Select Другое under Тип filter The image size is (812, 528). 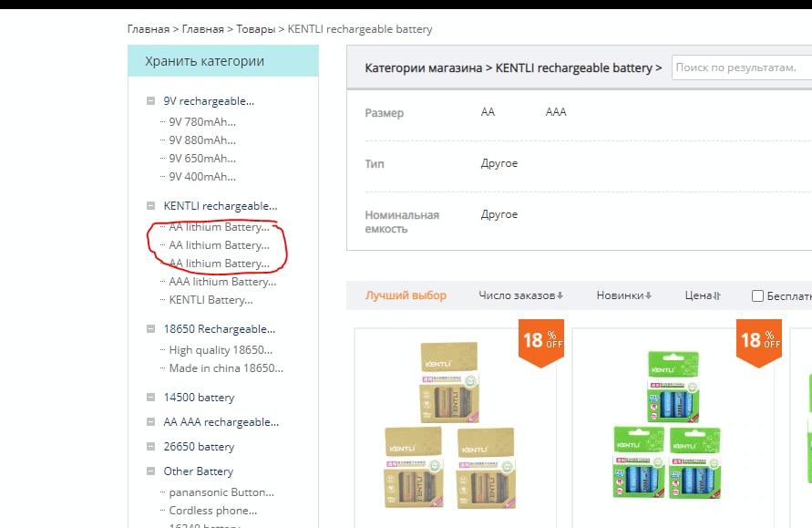coord(499,163)
